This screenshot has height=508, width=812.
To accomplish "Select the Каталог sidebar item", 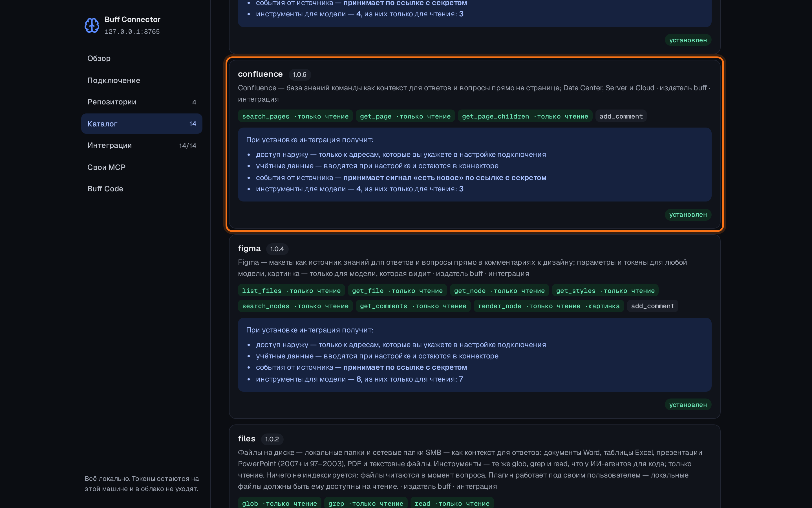I will click(x=142, y=124).
